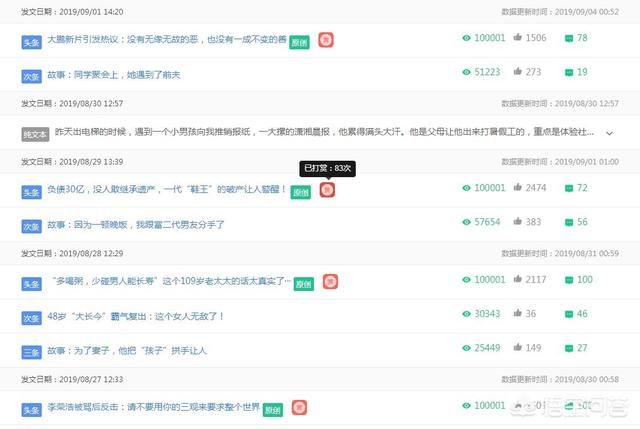
Task: Open article 故事：同学聚会上，她遇到了前夫
Action: pos(113,74)
